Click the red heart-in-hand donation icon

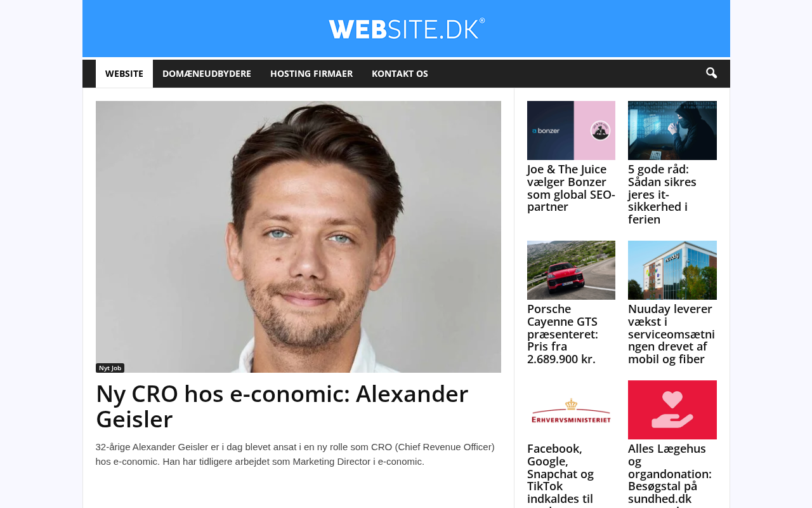[x=672, y=410]
